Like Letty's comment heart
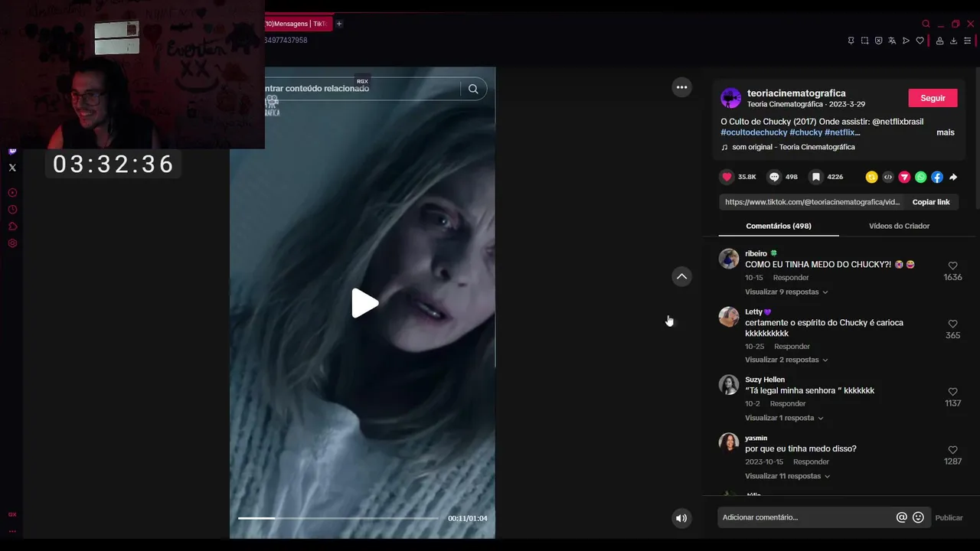Screen dimensions: 980x551 (952, 324)
